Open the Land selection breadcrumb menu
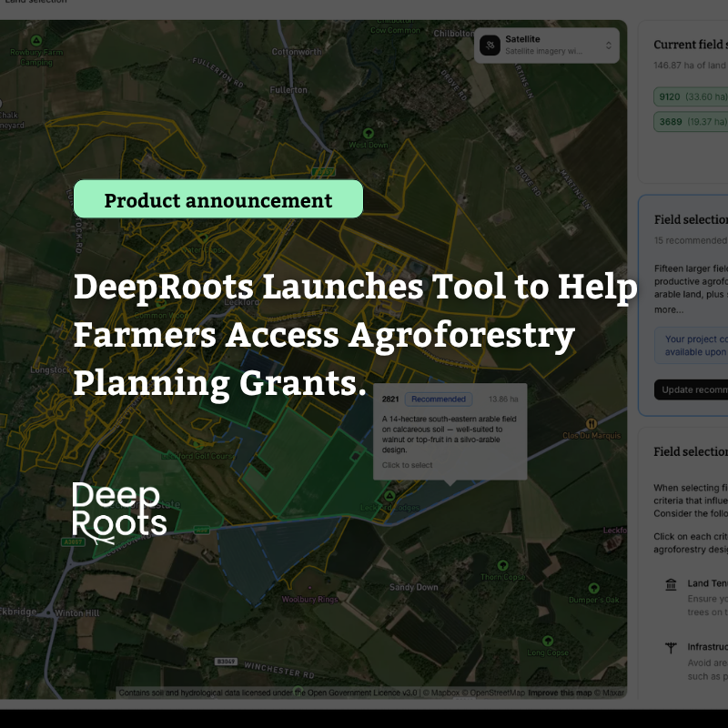This screenshot has width=728, height=728. pos(36,4)
